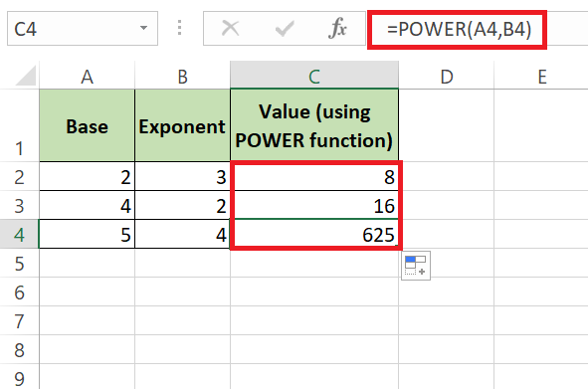Click the 'Value (using POWER function)' cell

[x=314, y=125]
